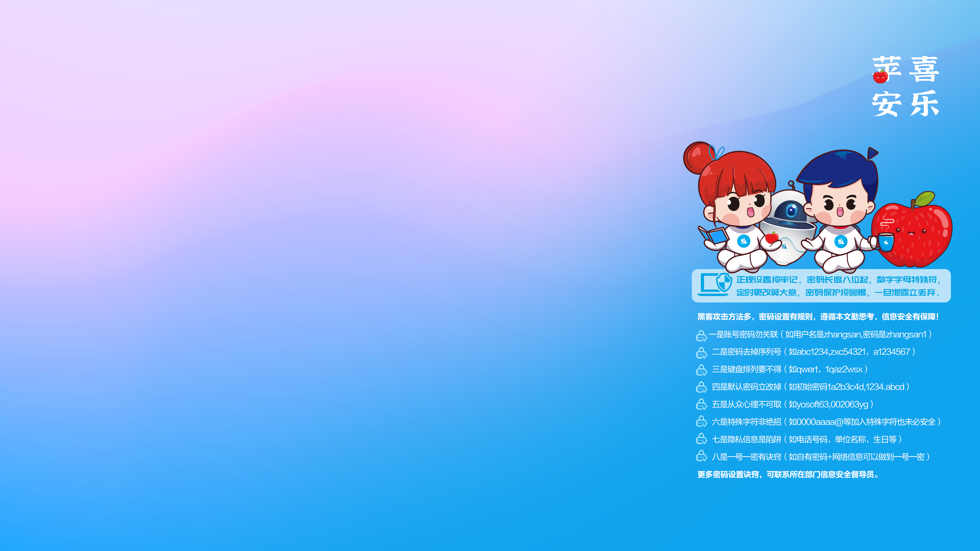Viewport: 980px width, 551px height.
Task: Click the 喜 title character
Action: (924, 69)
